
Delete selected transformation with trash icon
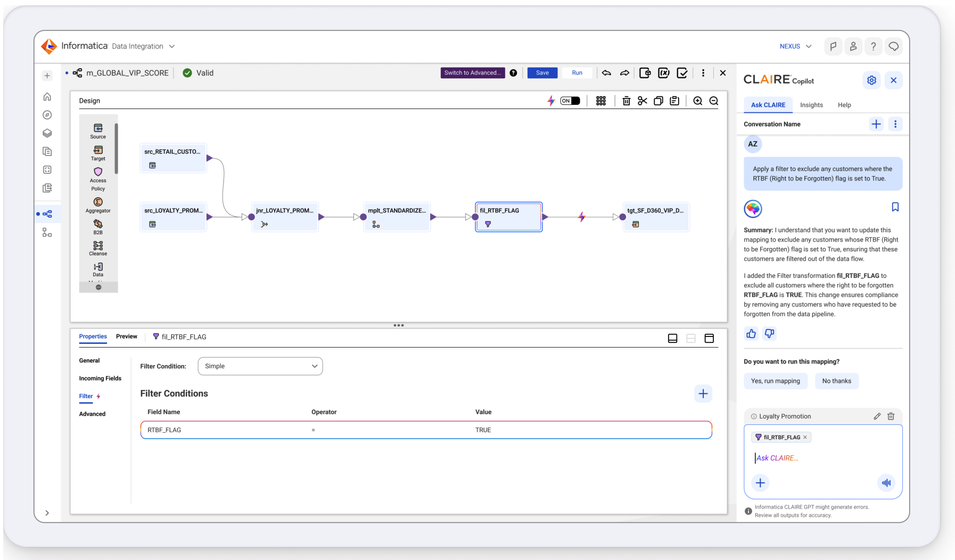626,101
